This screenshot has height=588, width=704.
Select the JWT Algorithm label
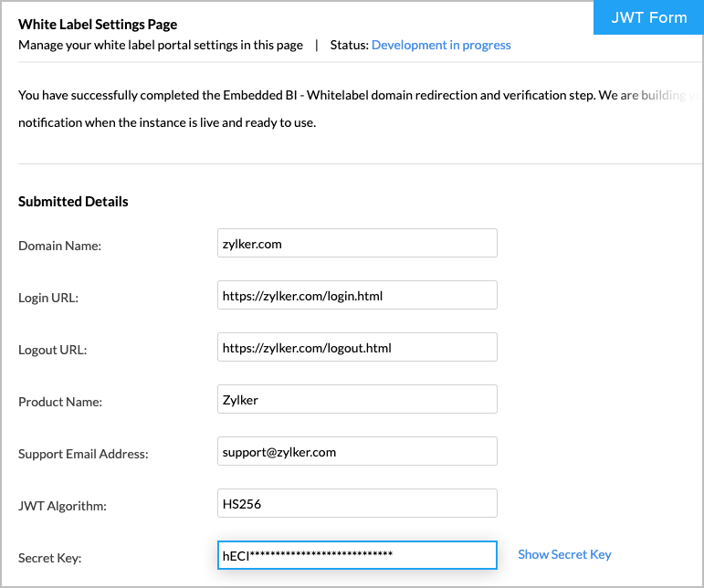coord(62,506)
